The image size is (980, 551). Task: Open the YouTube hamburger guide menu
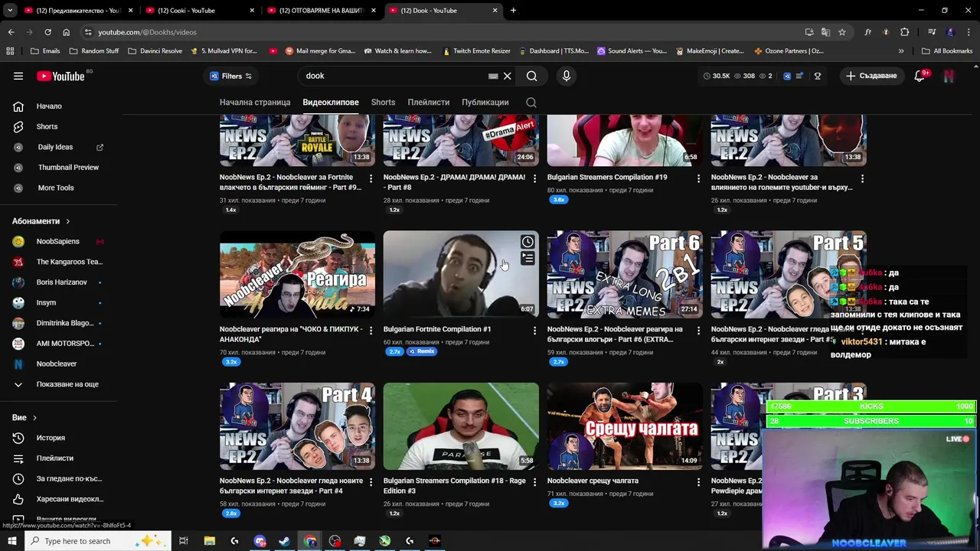click(x=18, y=76)
